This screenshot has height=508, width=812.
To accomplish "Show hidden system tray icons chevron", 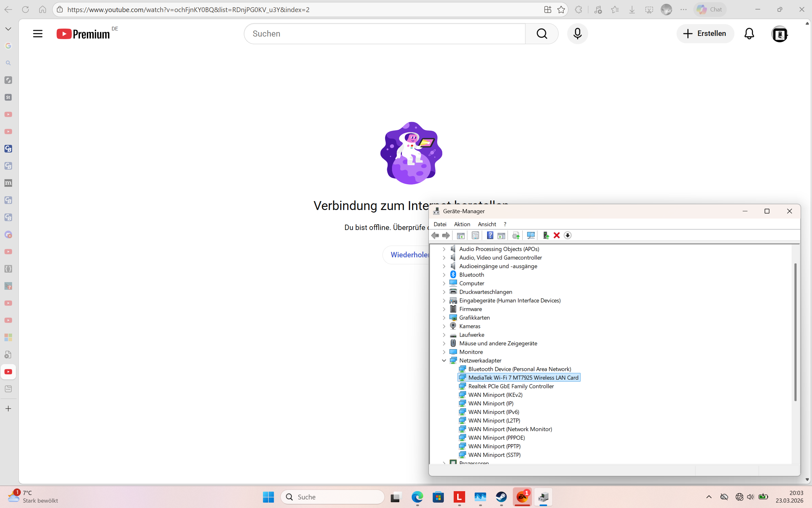I will tap(709, 497).
